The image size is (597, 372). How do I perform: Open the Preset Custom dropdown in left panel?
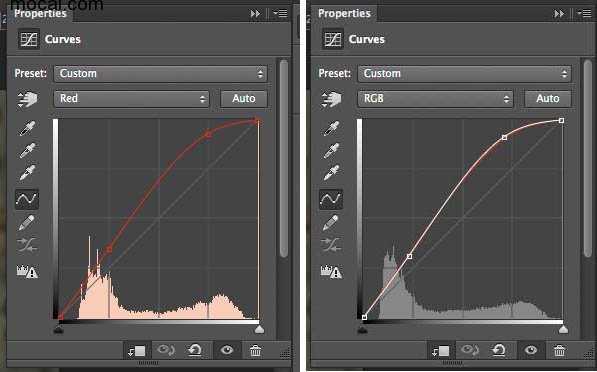(x=160, y=73)
